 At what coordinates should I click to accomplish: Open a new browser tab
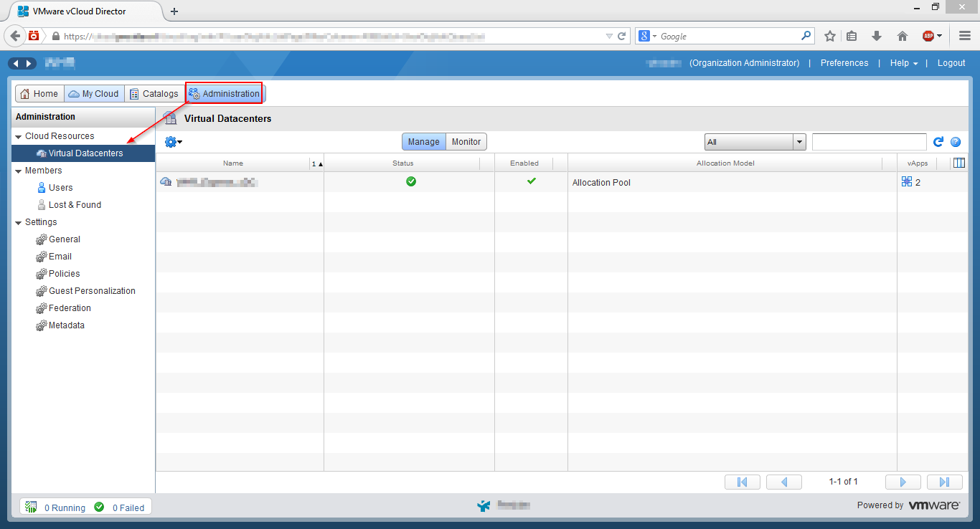(x=174, y=11)
